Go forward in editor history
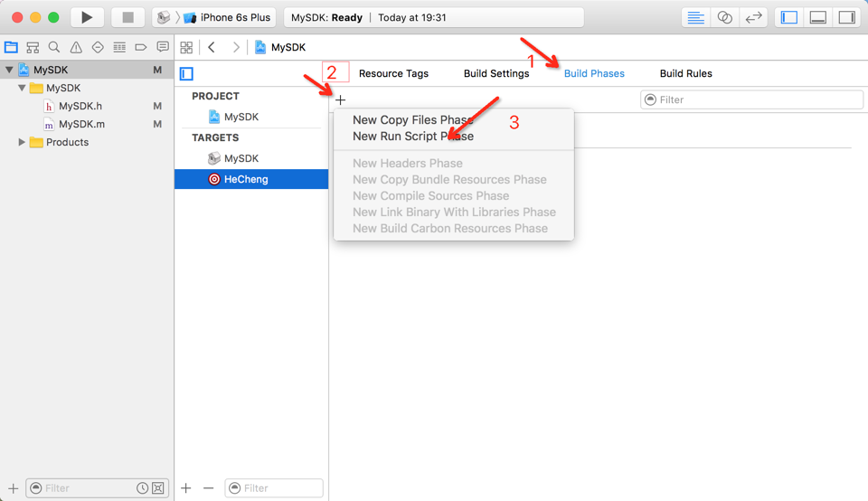This screenshot has height=501, width=868. 236,47
